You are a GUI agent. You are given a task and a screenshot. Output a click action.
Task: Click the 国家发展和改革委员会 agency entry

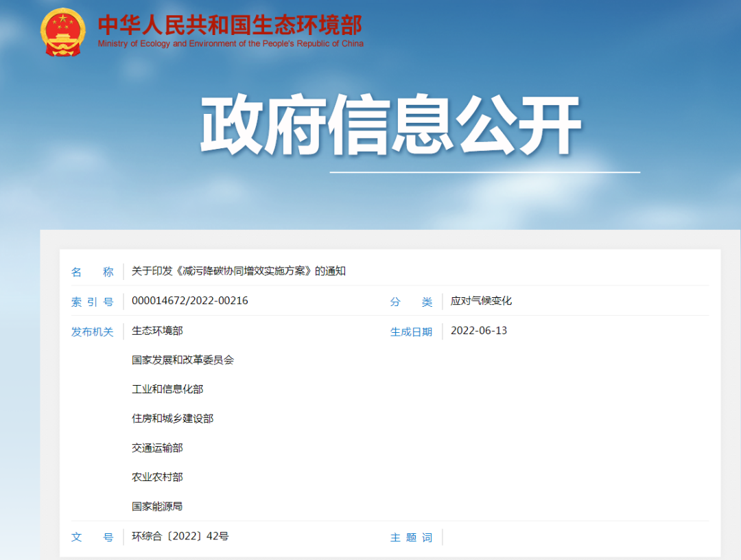(x=183, y=360)
